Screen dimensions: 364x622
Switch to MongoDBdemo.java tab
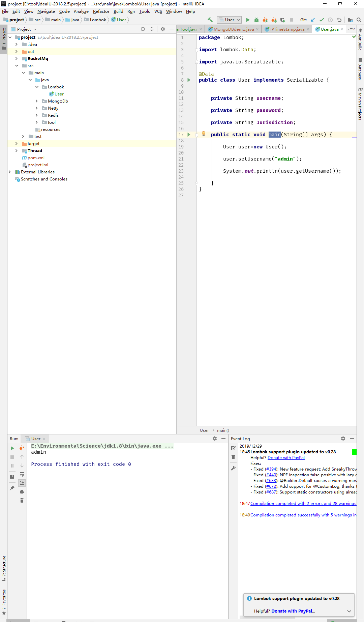coord(234,29)
